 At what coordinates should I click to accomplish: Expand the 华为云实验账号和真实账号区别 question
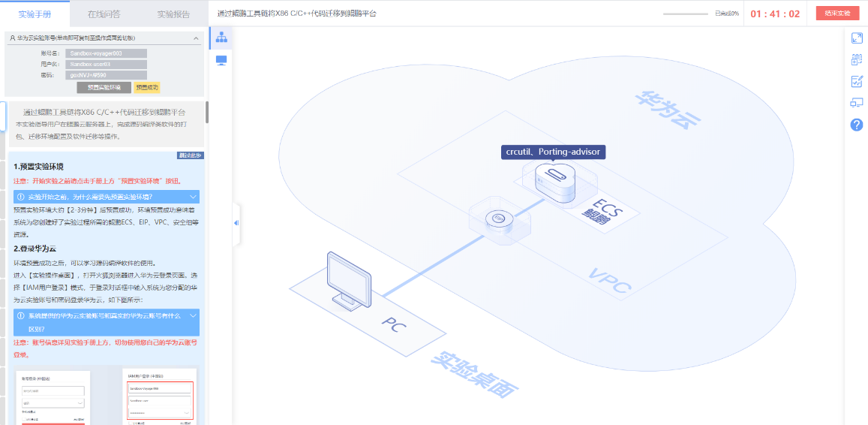[107, 321]
